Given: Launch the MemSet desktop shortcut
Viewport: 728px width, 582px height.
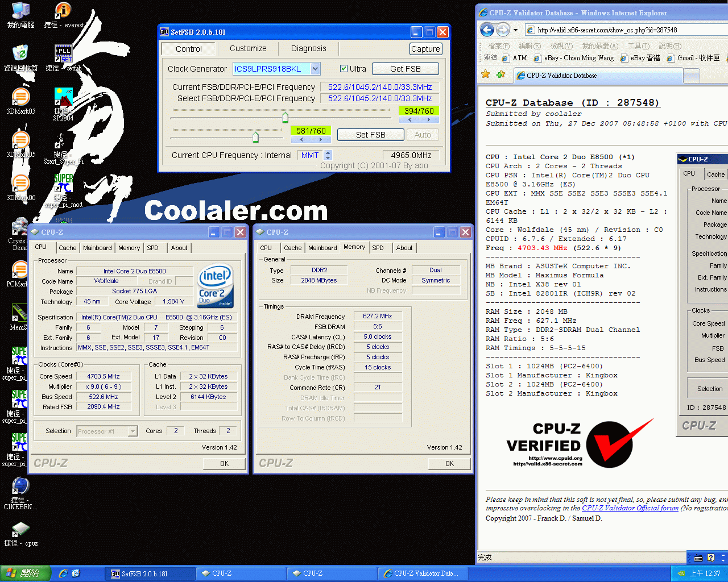Looking at the screenshot, I should 19,317.
